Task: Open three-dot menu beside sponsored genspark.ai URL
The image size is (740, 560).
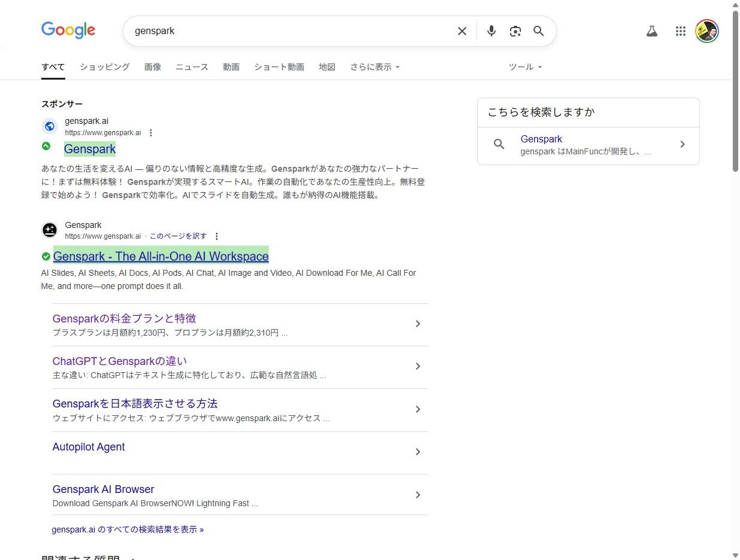Action: (151, 133)
